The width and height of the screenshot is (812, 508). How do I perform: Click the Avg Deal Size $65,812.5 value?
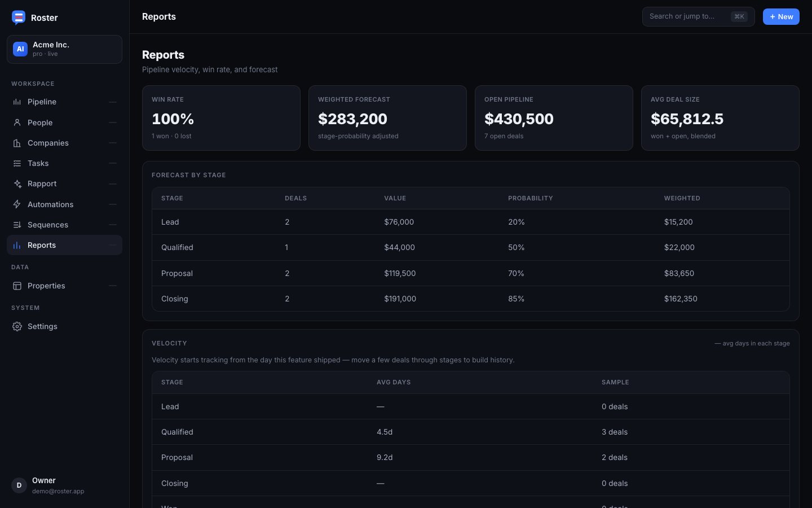(x=687, y=119)
